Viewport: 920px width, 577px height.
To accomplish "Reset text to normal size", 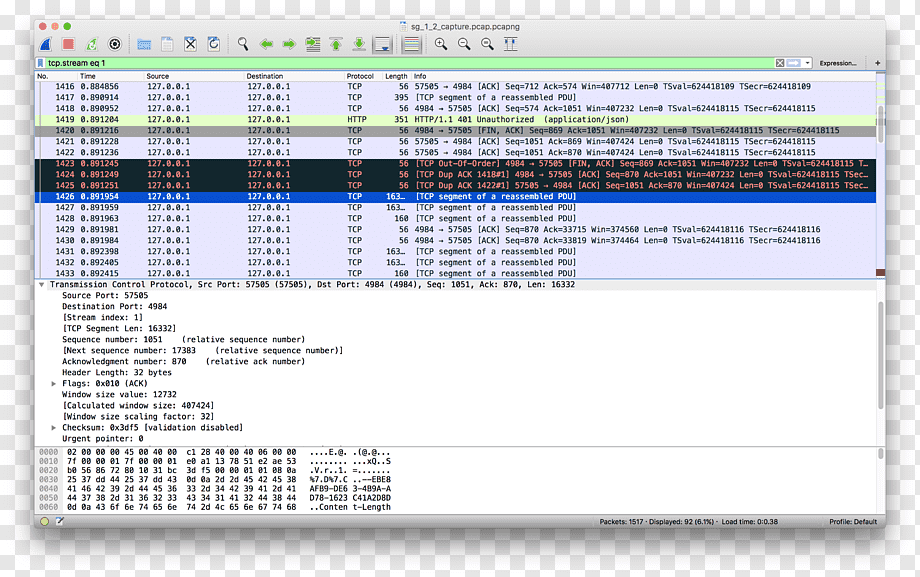I will click(x=487, y=44).
